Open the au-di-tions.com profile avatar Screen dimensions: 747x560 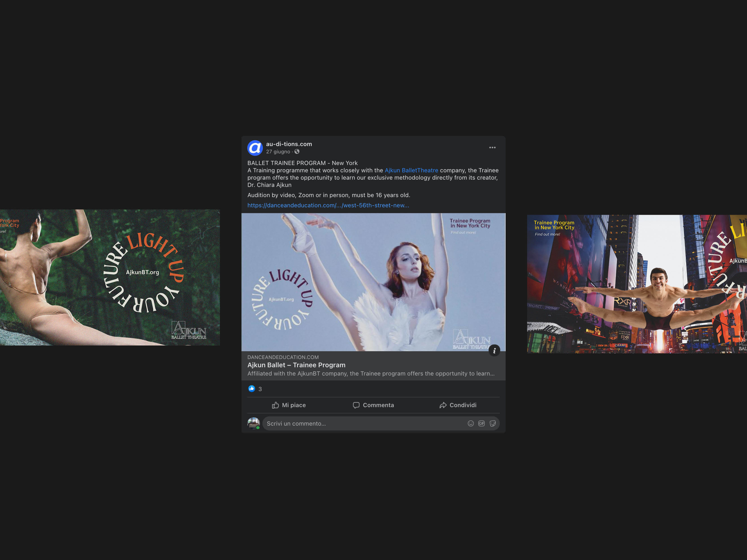pyautogui.click(x=255, y=148)
